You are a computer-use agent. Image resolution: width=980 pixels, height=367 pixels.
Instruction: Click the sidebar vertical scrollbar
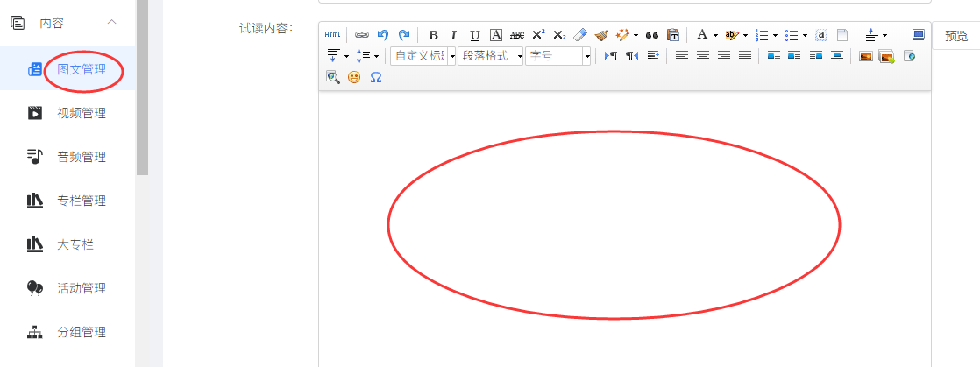pyautogui.click(x=143, y=88)
